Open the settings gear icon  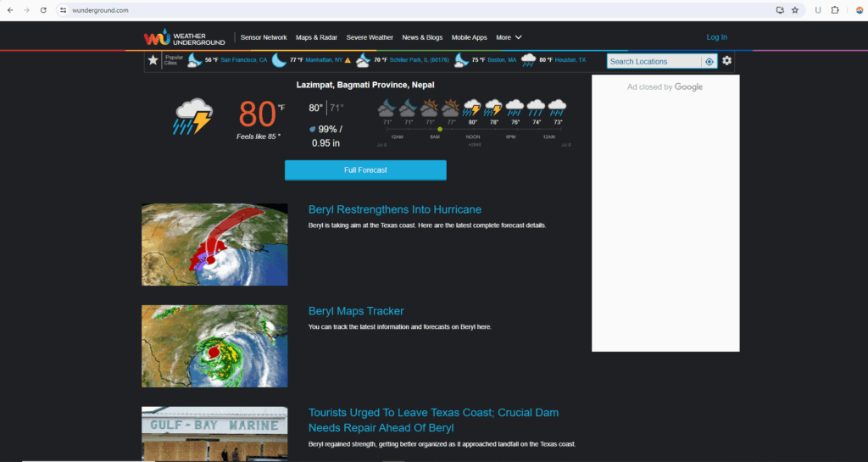coord(726,61)
